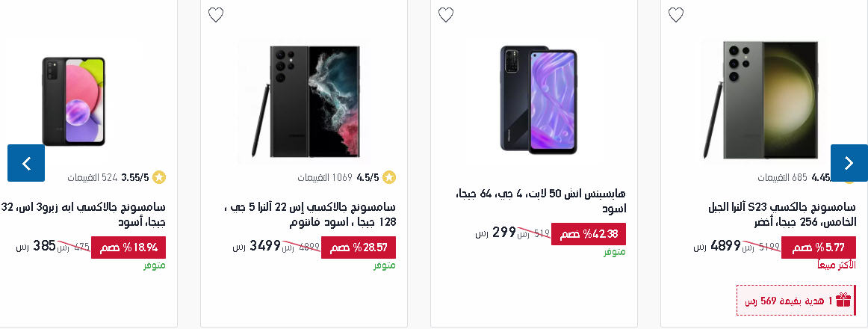Favorite the Hisense H50 Lite with heart icon
The width and height of the screenshot is (868, 329).
pos(446,15)
